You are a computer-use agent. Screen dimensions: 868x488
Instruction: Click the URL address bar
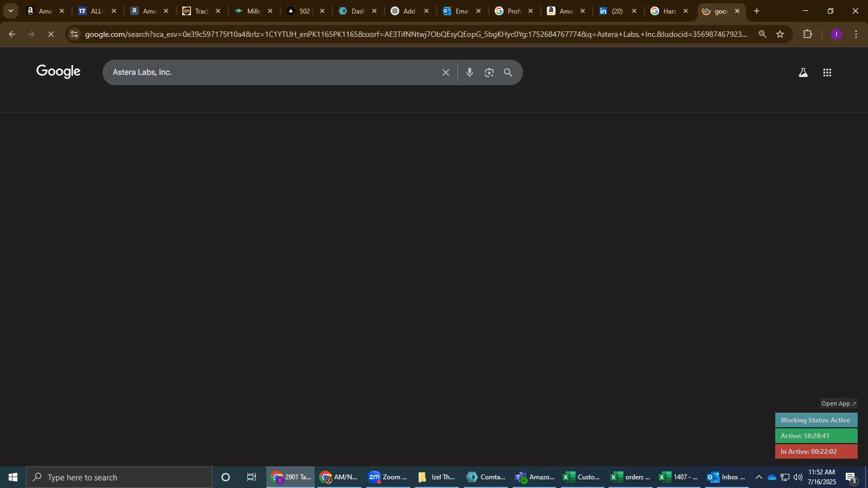coord(416,34)
